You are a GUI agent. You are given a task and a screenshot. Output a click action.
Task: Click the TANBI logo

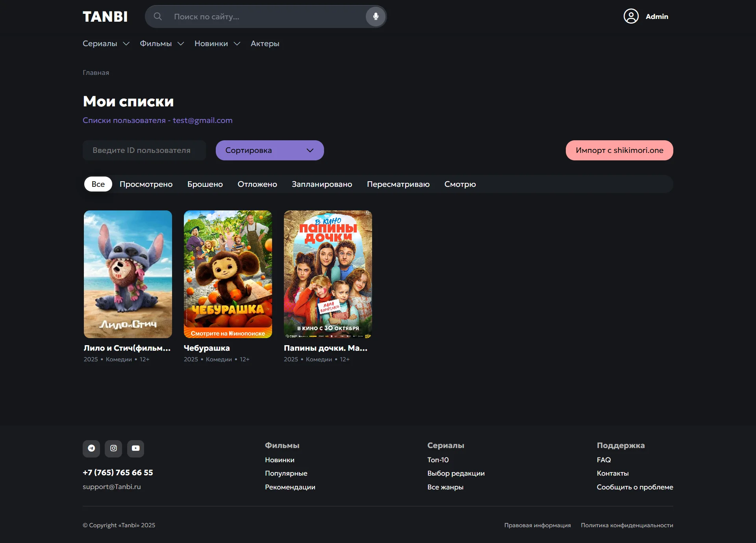[x=105, y=17]
